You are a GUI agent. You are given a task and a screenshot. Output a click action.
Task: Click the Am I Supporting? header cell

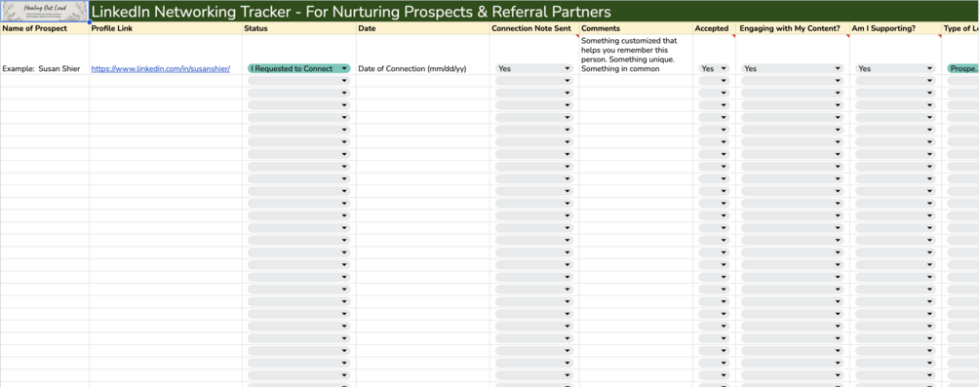point(895,28)
